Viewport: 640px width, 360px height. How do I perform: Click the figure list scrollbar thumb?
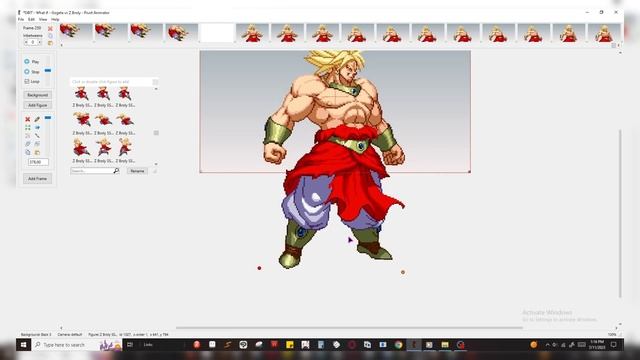tap(156, 133)
